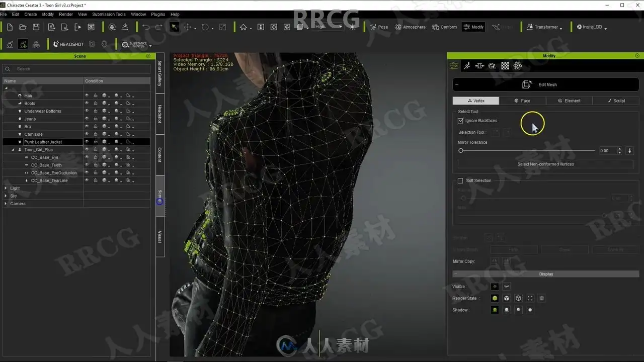Open the Modify menu in the menu bar
644x362 pixels.
click(48, 14)
